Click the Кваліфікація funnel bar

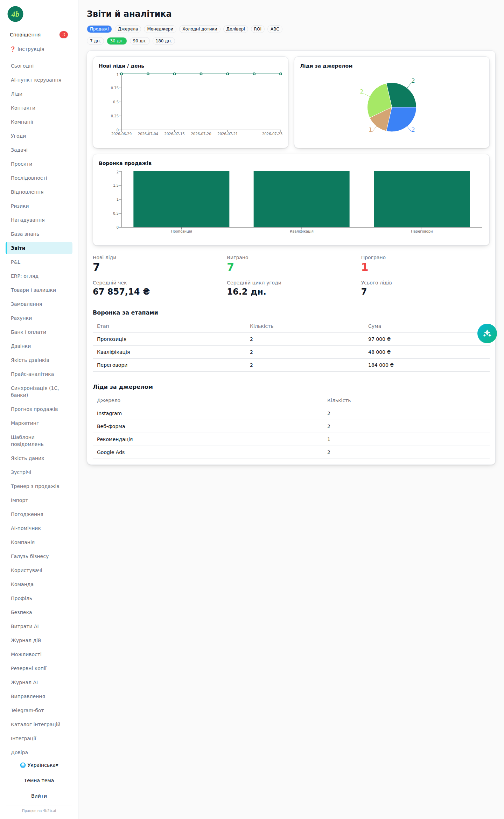click(301, 199)
